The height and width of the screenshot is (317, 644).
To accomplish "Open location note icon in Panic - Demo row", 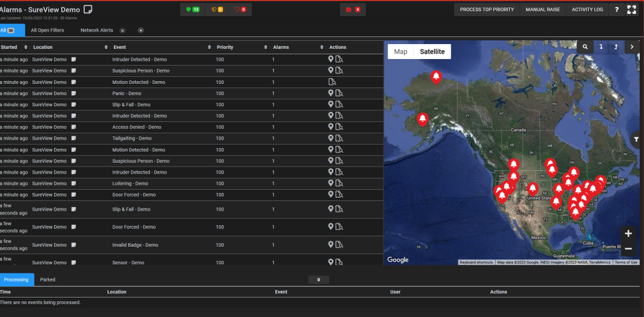I will pyautogui.click(x=74, y=93).
